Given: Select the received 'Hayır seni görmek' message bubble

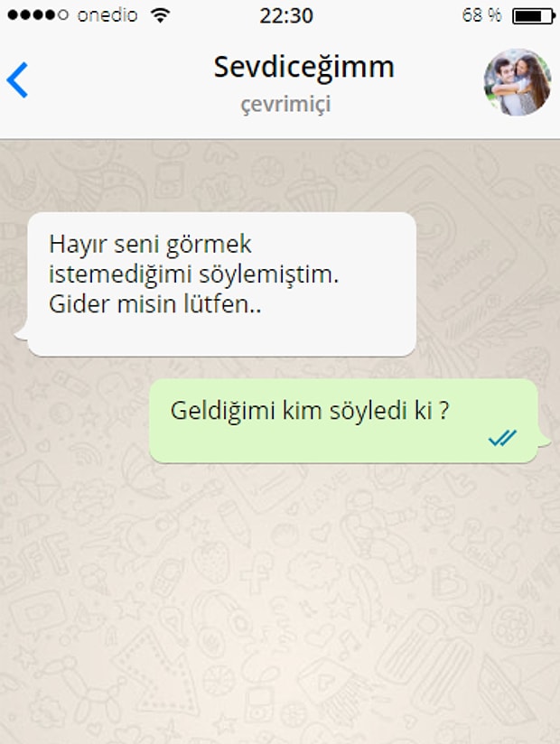Looking at the screenshot, I should (221, 284).
